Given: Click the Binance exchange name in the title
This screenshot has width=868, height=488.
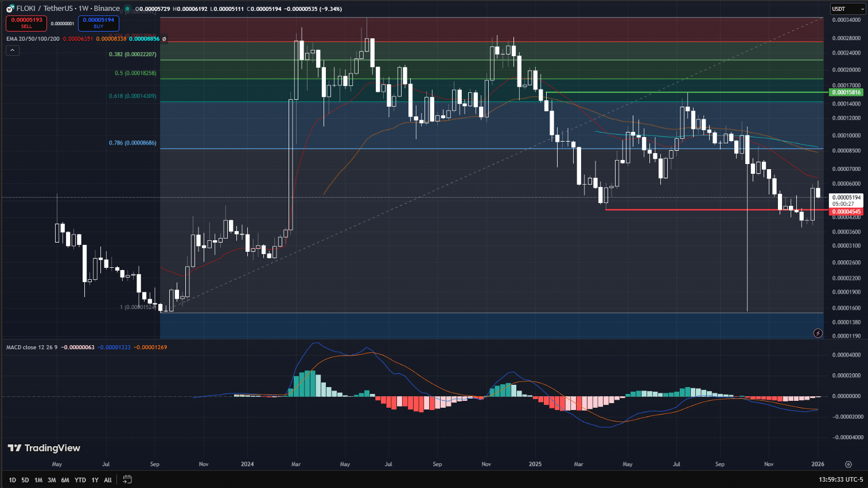Looking at the screenshot, I should tap(107, 8).
